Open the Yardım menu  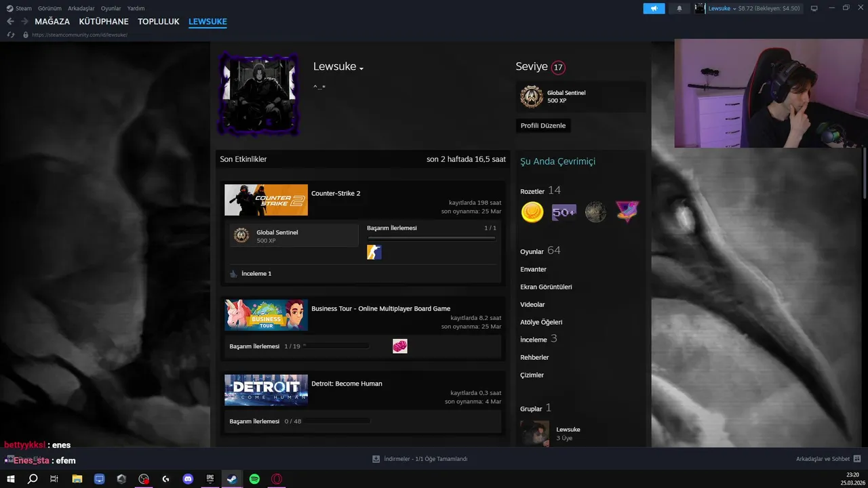point(136,8)
